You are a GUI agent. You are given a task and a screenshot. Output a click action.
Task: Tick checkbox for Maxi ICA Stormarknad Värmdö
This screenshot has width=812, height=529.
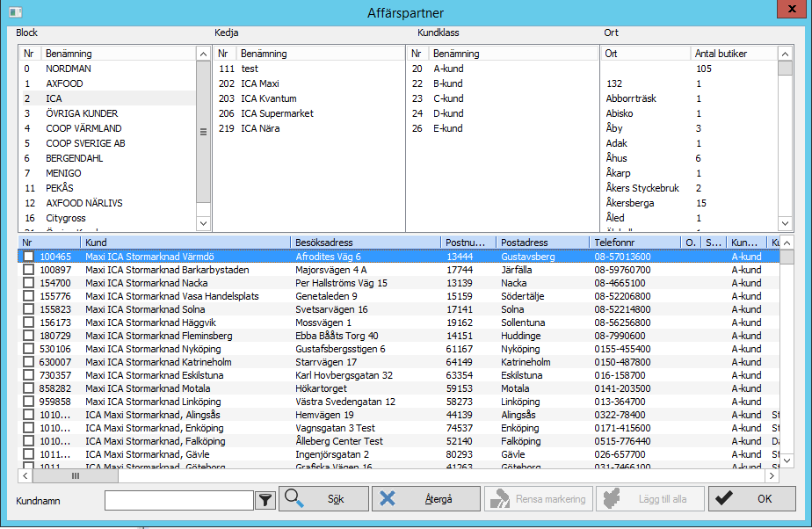[x=28, y=257]
